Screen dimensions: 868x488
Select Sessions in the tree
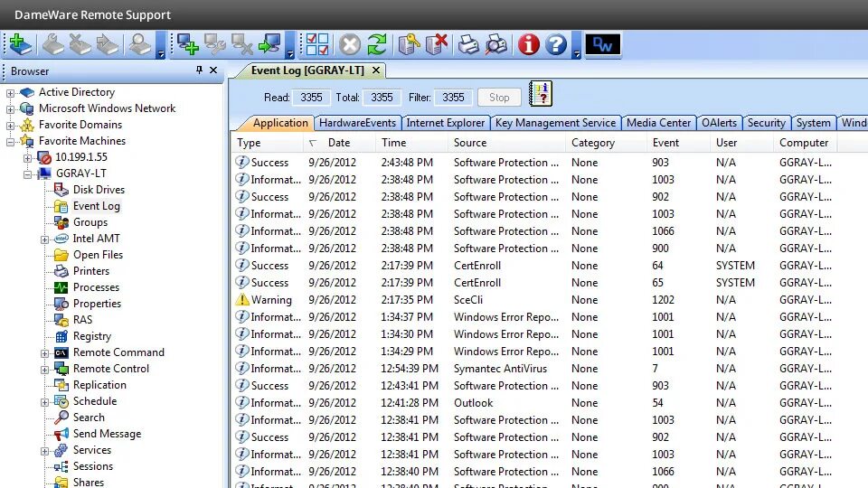[93, 466]
